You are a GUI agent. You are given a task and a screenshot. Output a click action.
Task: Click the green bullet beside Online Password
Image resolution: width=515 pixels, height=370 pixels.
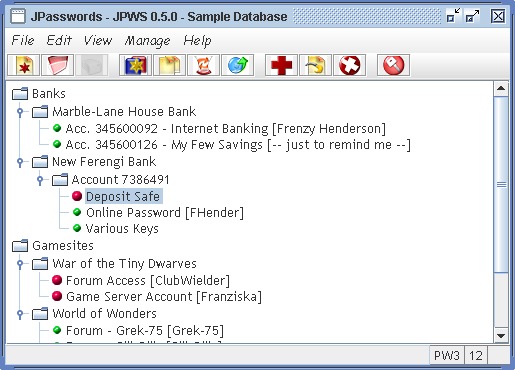tap(77, 212)
